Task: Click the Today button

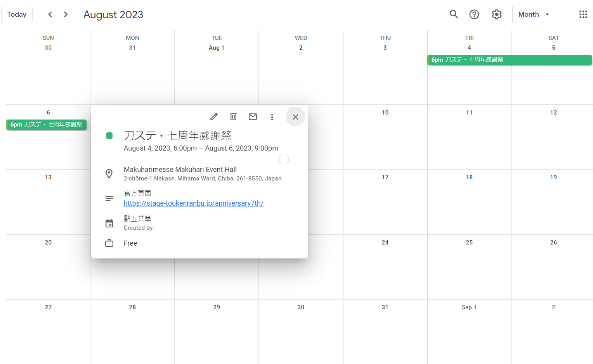Action: point(17,14)
